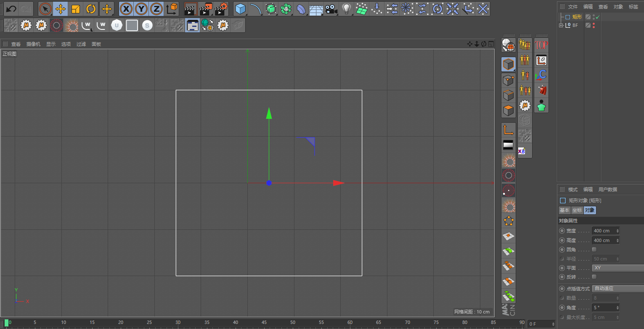Open render settings clapperboard with gear

pyautogui.click(x=221, y=8)
